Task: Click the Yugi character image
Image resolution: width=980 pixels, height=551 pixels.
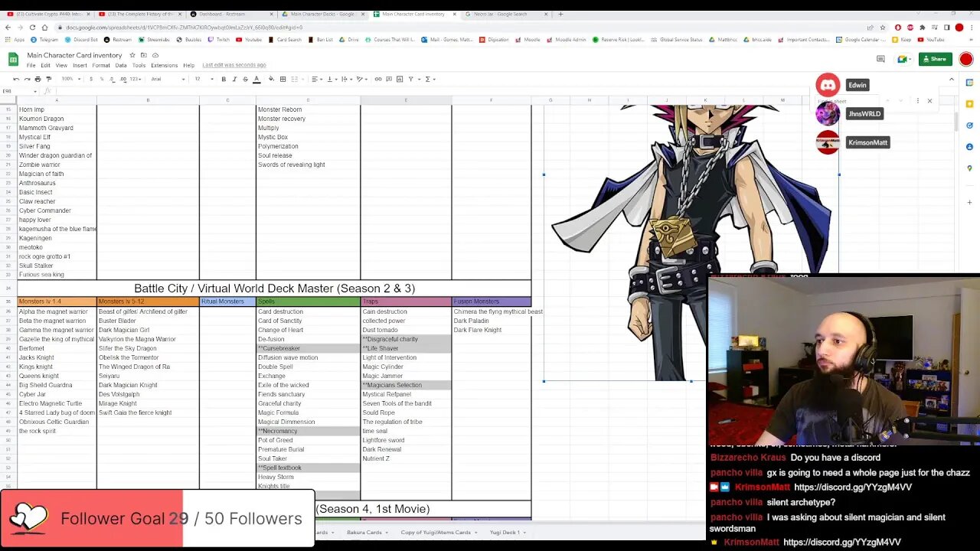Action: pos(691,242)
